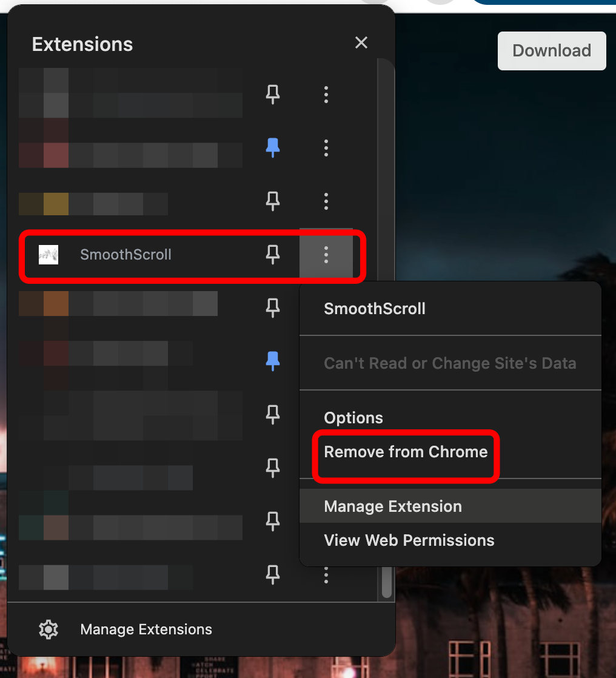Toggle the pin left of the Options menu entry
This screenshot has width=616, height=678.
tap(273, 415)
